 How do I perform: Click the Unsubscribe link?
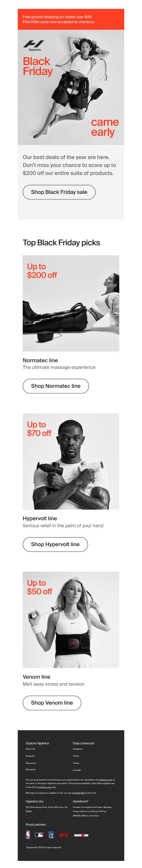click(x=78, y=793)
